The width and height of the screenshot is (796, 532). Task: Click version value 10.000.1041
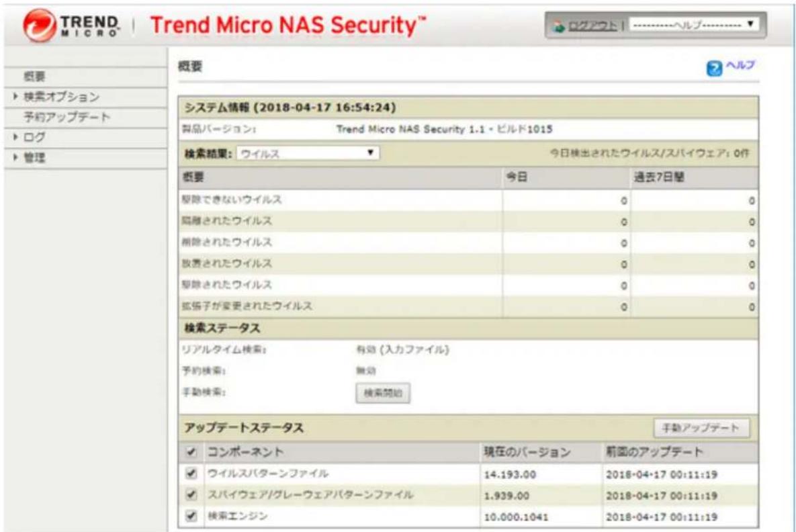click(x=516, y=517)
